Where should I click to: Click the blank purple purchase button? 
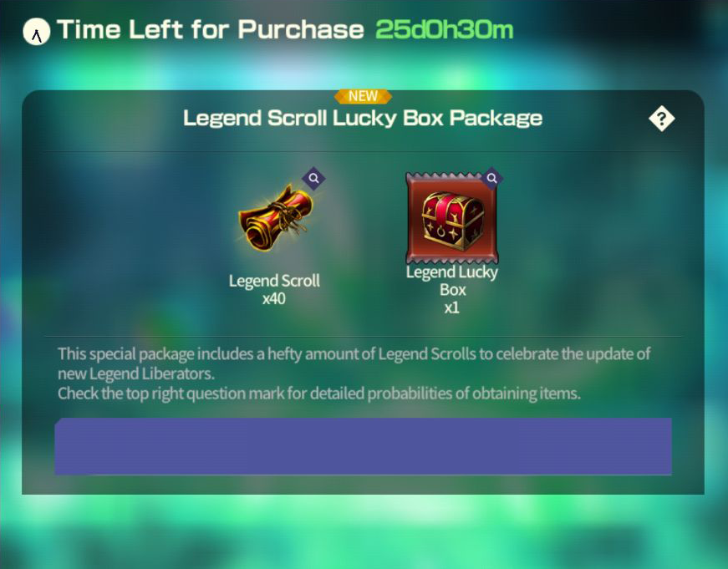[363, 446]
